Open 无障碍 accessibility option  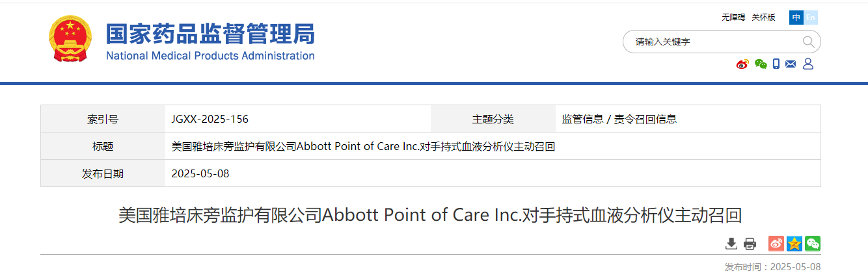click(x=733, y=18)
